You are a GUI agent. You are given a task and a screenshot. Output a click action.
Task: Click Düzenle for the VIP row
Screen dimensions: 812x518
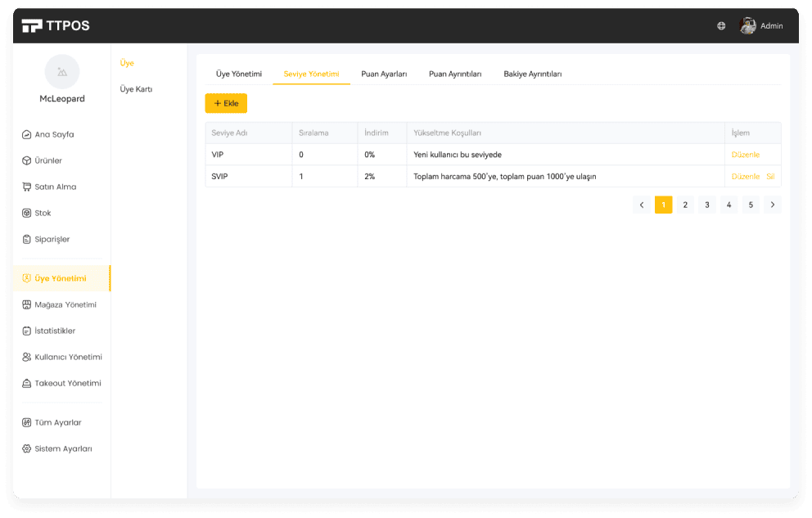pyautogui.click(x=745, y=155)
